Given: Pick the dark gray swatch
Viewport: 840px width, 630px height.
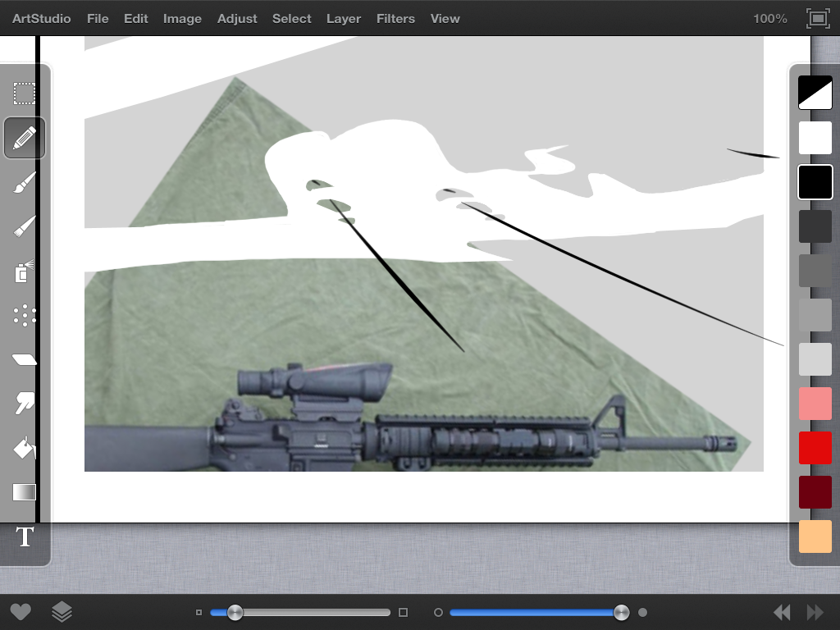Looking at the screenshot, I should click(x=815, y=271).
